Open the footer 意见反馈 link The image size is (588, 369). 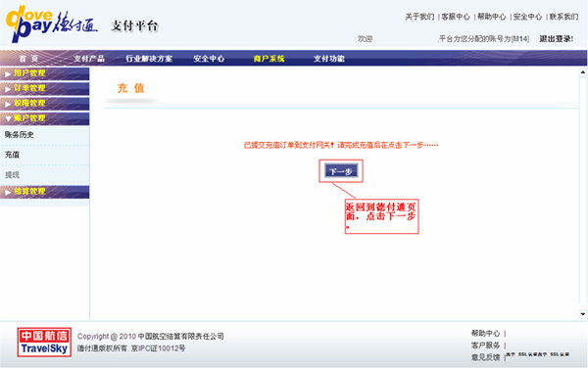click(486, 357)
